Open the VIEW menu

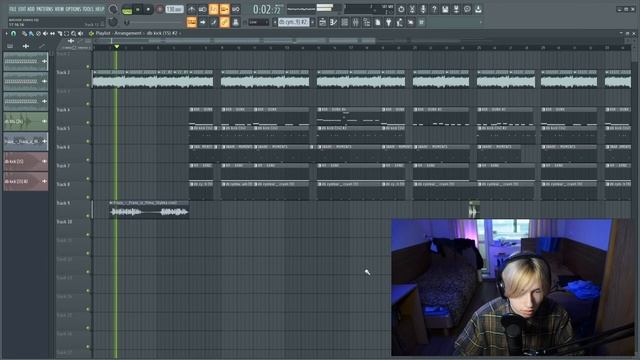[x=59, y=9]
